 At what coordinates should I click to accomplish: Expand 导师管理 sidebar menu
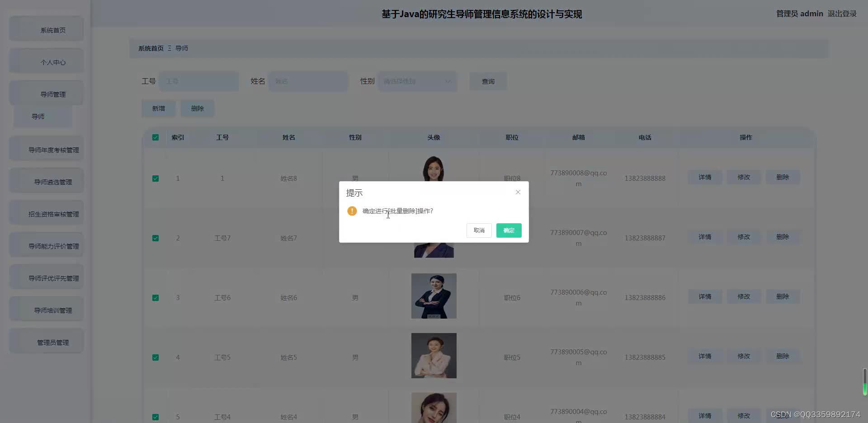tap(47, 93)
